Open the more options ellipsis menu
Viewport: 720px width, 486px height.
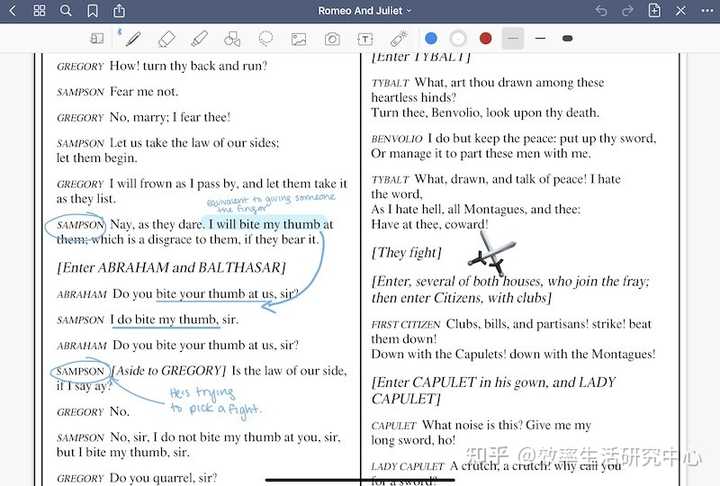tap(708, 10)
